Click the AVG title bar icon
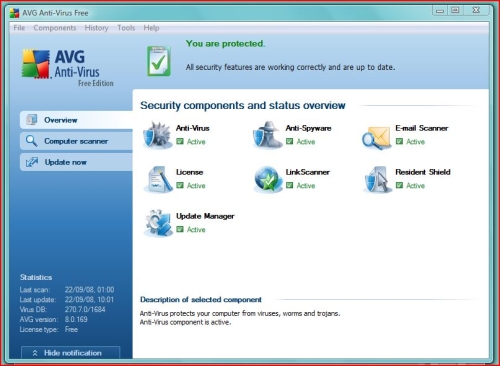Image resolution: width=500 pixels, height=366 pixels. pos(14,13)
